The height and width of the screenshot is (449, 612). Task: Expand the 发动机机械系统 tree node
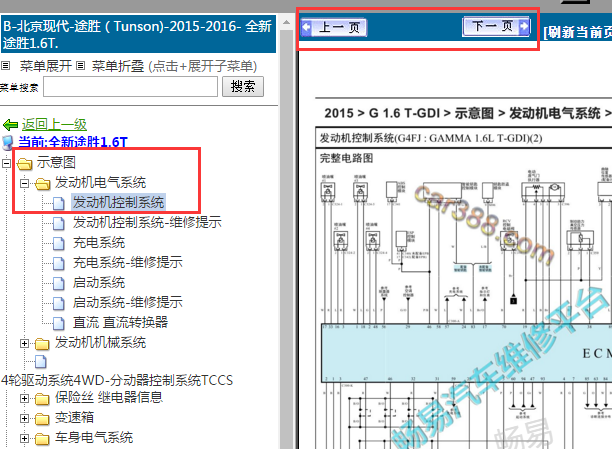coord(25,343)
